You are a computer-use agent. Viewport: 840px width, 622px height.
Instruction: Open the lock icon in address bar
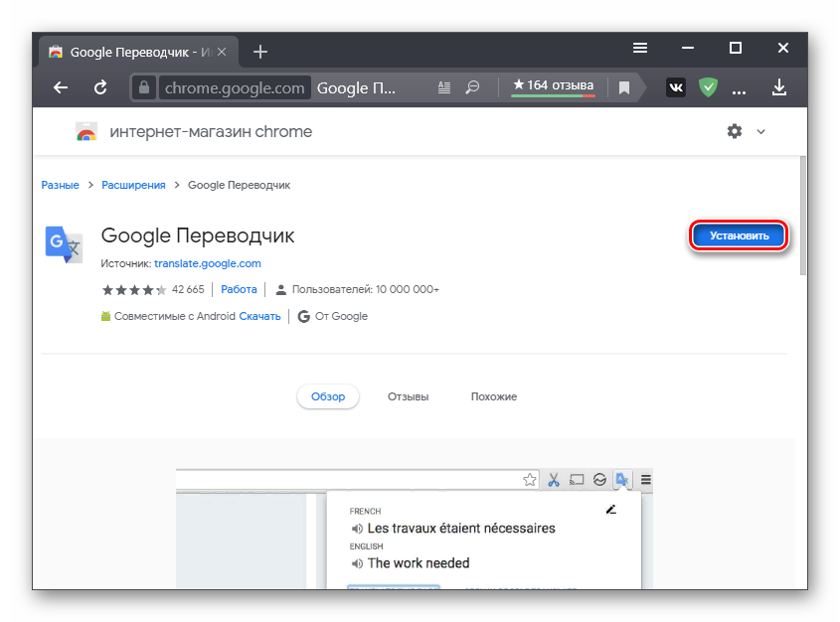point(145,87)
